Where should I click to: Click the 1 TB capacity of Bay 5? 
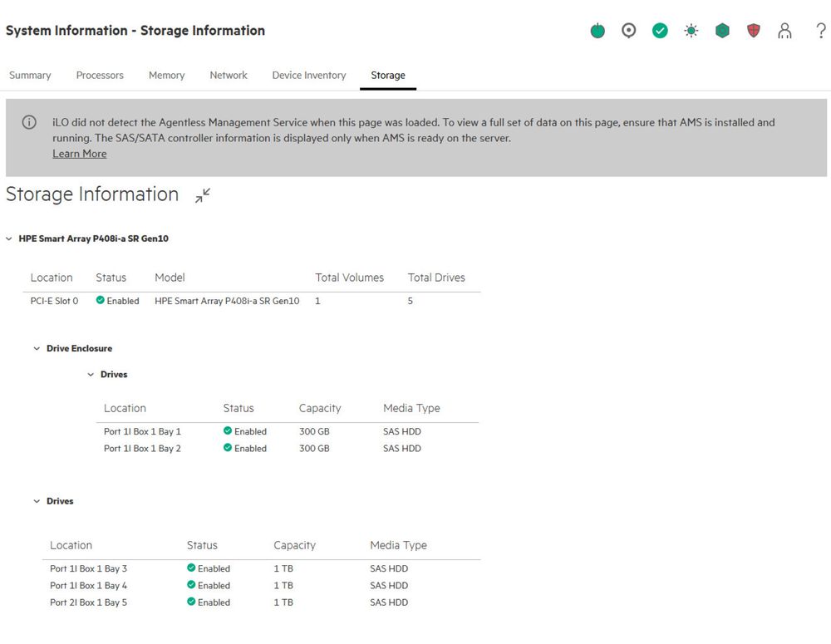(x=283, y=602)
